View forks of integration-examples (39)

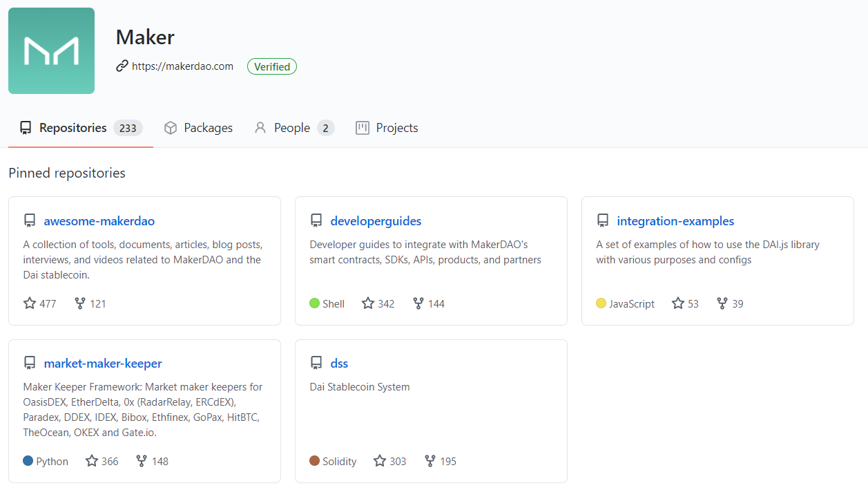point(730,303)
